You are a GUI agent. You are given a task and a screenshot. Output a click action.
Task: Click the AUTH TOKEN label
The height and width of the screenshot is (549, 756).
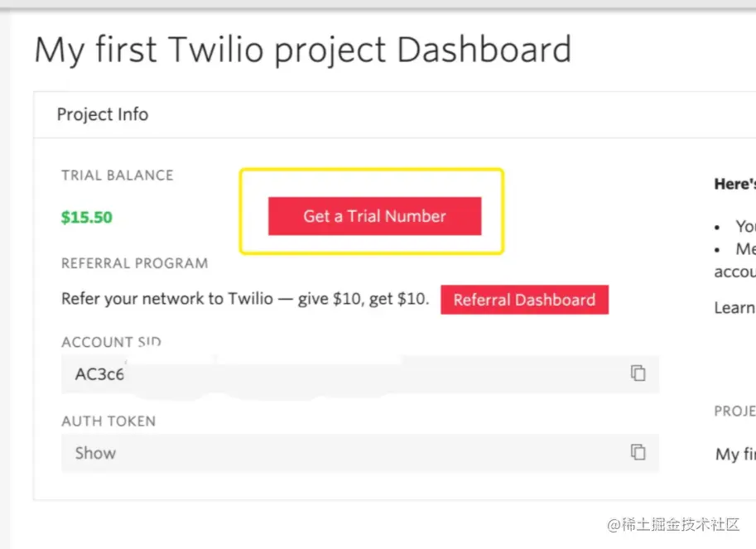[x=108, y=421]
